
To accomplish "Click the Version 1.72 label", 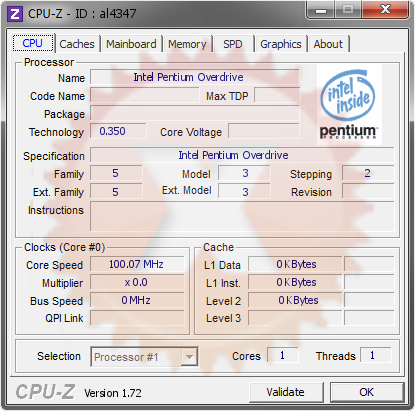I will (x=113, y=393).
